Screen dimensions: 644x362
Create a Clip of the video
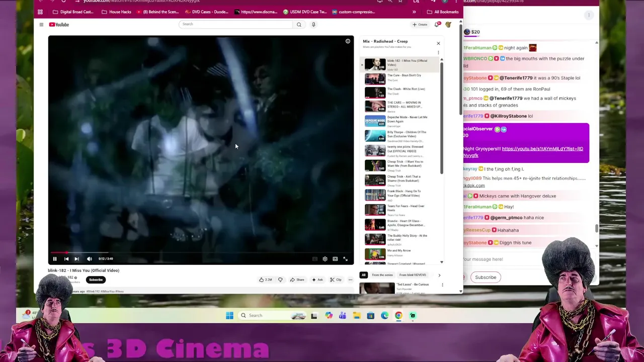tap(336, 280)
